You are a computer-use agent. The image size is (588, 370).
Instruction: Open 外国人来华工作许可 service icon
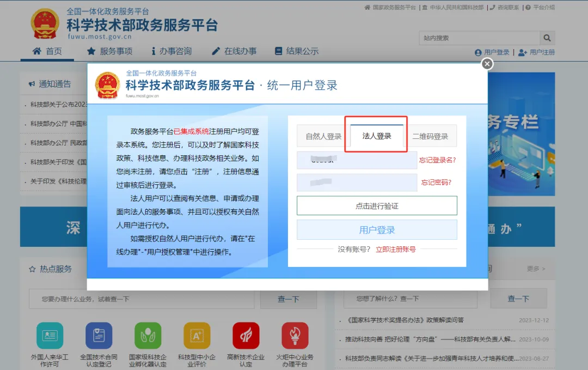pos(50,336)
